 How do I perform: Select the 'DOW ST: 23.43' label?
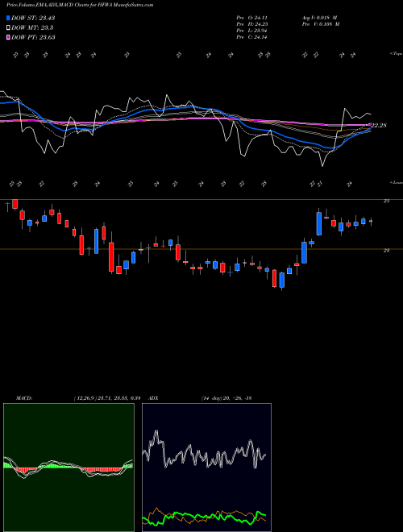[33, 18]
